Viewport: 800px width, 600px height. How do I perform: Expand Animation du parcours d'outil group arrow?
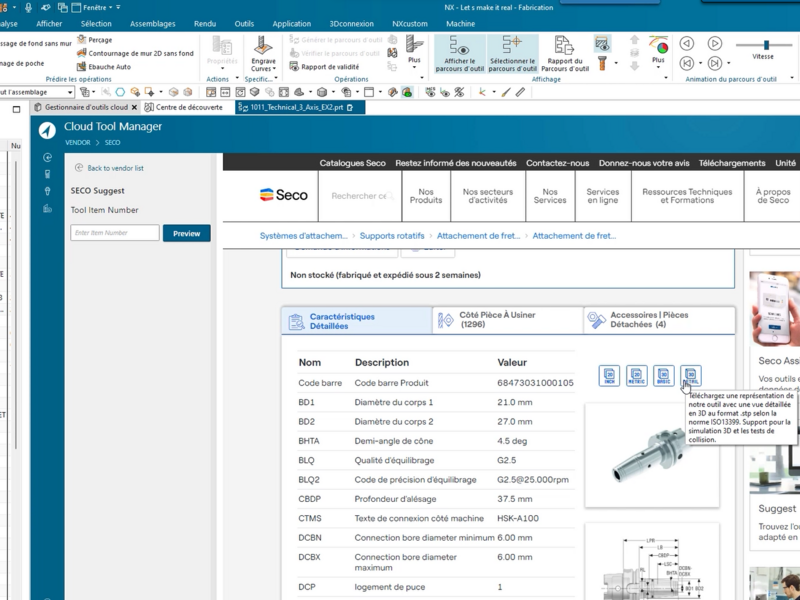point(791,79)
